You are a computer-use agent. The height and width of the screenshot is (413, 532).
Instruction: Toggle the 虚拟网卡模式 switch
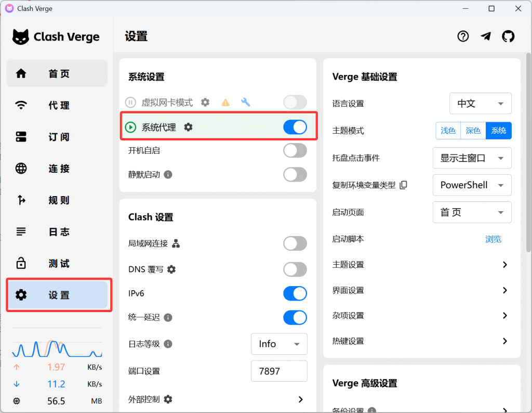[295, 102]
